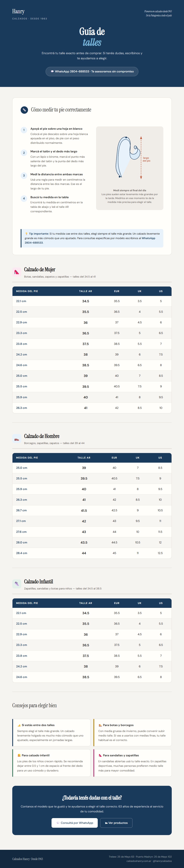This screenshot has height=868, width=184.
Task: Click the foot measurement illustration
Action: point(129,157)
